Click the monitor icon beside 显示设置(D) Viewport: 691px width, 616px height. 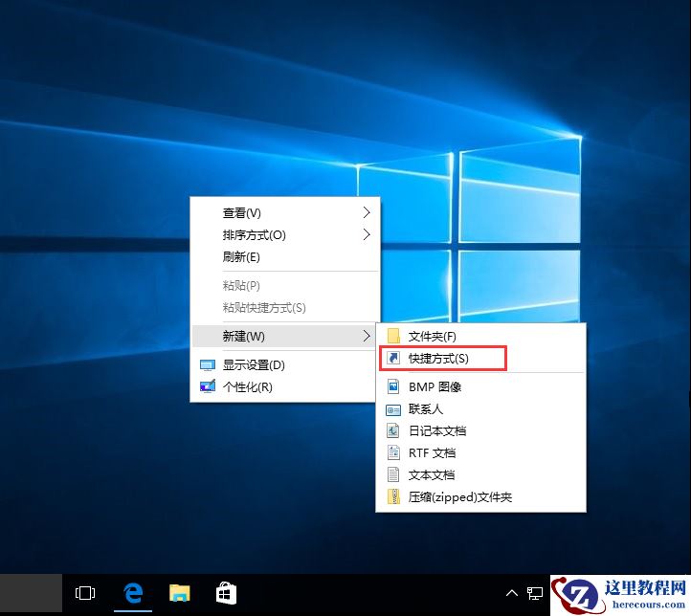[x=208, y=365]
